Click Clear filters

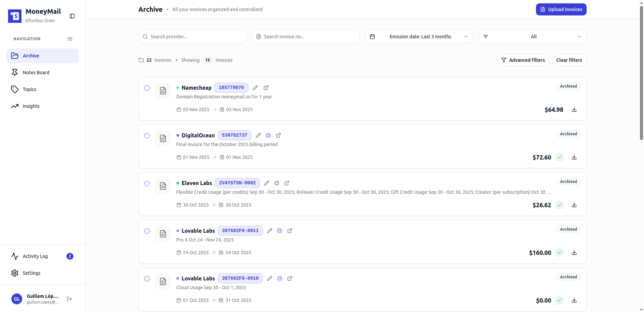(569, 60)
